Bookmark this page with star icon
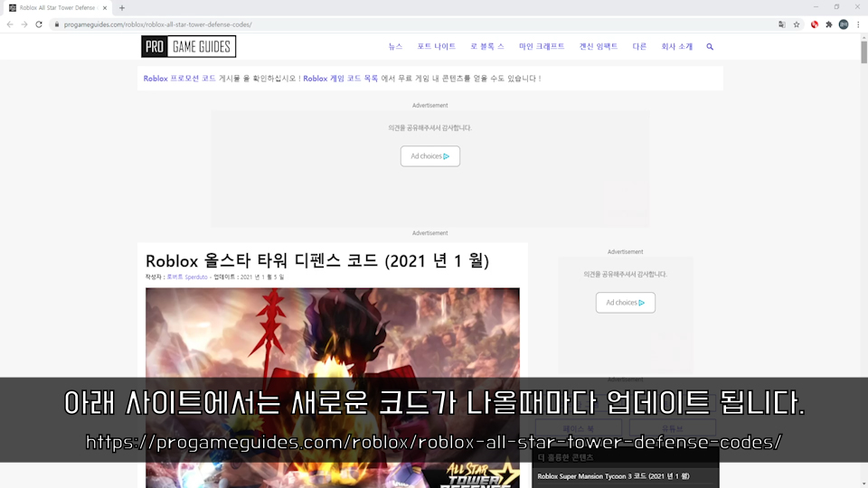868x488 pixels. [797, 24]
